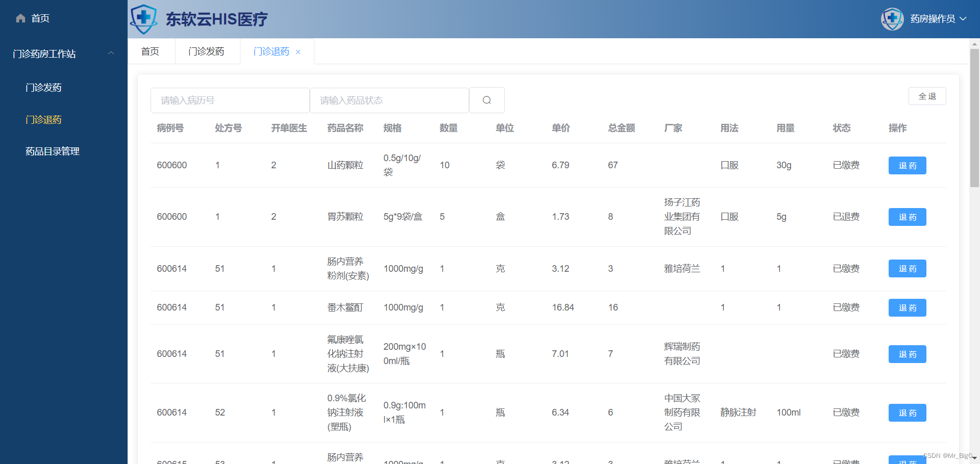Click prescription number 52 cell

(220, 413)
